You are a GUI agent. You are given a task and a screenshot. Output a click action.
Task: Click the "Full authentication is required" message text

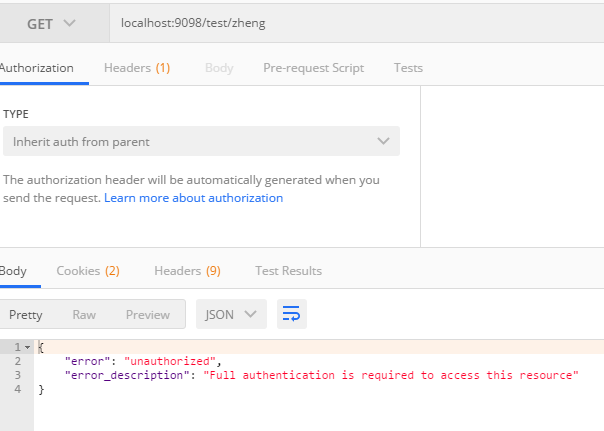click(x=391, y=375)
